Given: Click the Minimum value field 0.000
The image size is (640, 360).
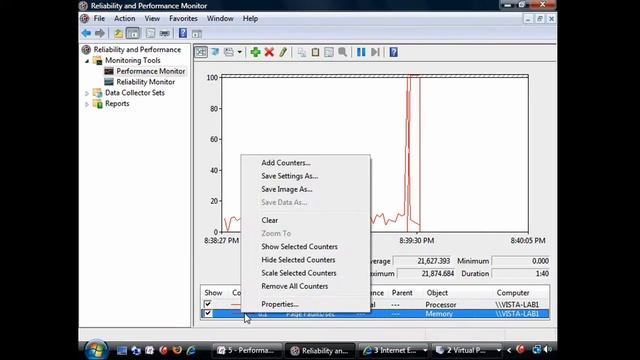Looking at the screenshot, I should 521,261.
